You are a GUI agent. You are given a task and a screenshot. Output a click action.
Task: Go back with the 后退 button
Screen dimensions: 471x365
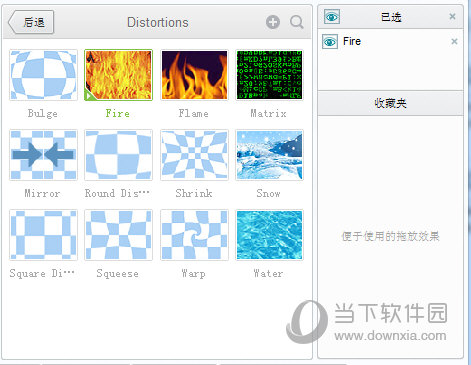pos(31,22)
